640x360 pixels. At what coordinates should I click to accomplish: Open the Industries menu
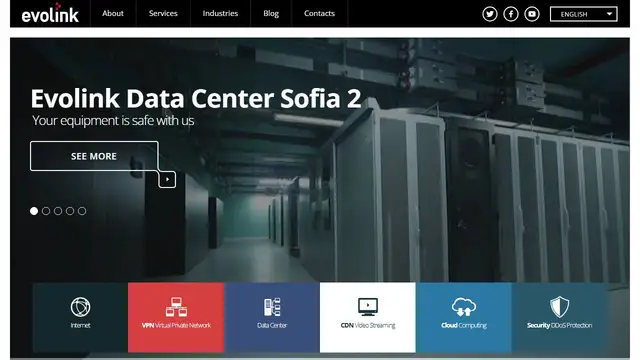pos(220,13)
